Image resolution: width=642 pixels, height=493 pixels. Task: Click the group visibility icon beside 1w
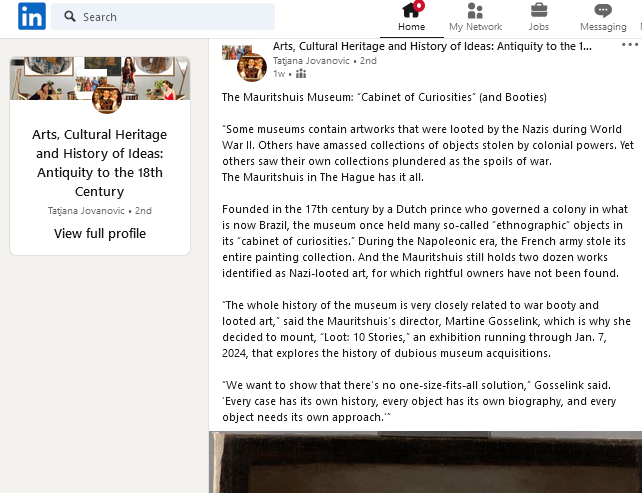pyautogui.click(x=301, y=74)
